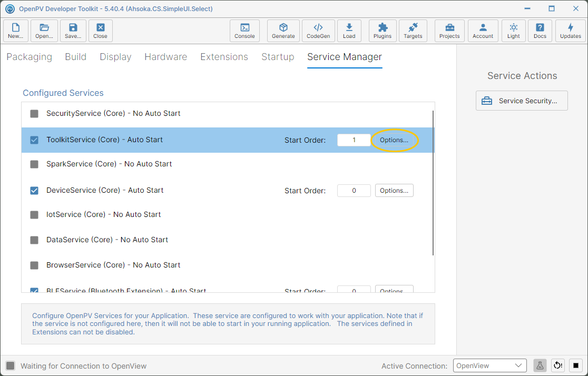Enable the BrowserService checkbox
588x376 pixels.
pos(34,265)
